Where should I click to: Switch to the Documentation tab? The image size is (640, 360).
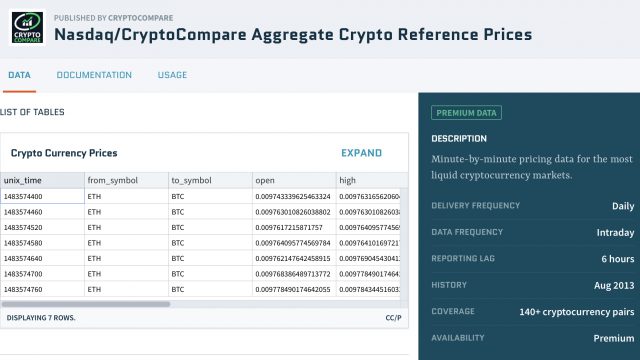[94, 75]
